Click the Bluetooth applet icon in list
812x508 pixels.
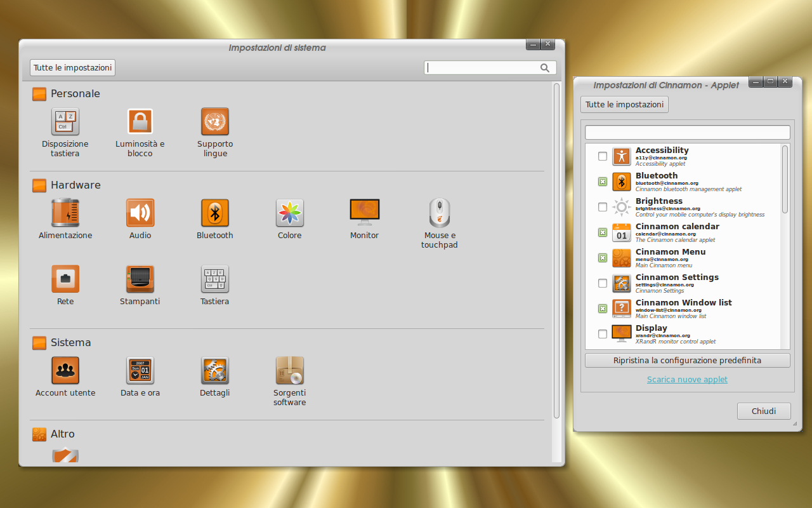(x=622, y=182)
